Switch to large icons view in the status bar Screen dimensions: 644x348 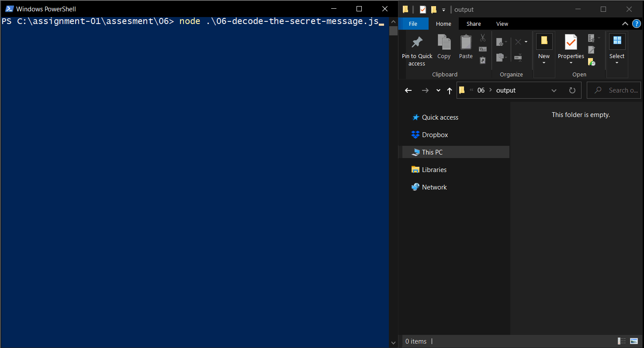[x=634, y=341]
